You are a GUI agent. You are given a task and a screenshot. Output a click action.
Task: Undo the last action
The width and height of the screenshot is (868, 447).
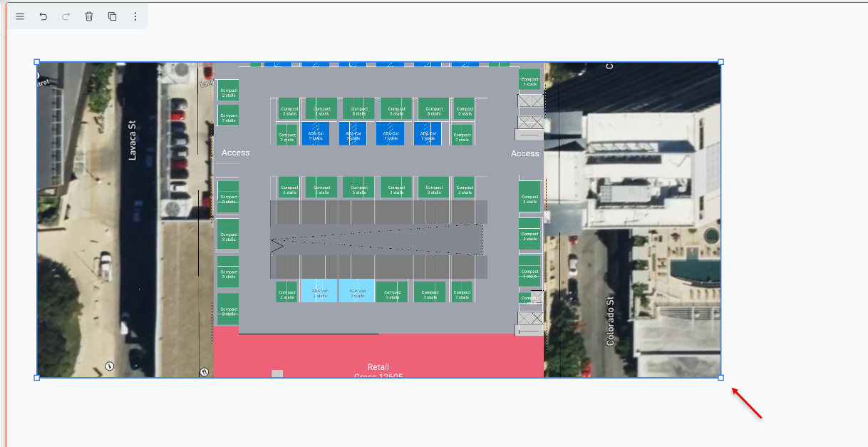pos(43,16)
